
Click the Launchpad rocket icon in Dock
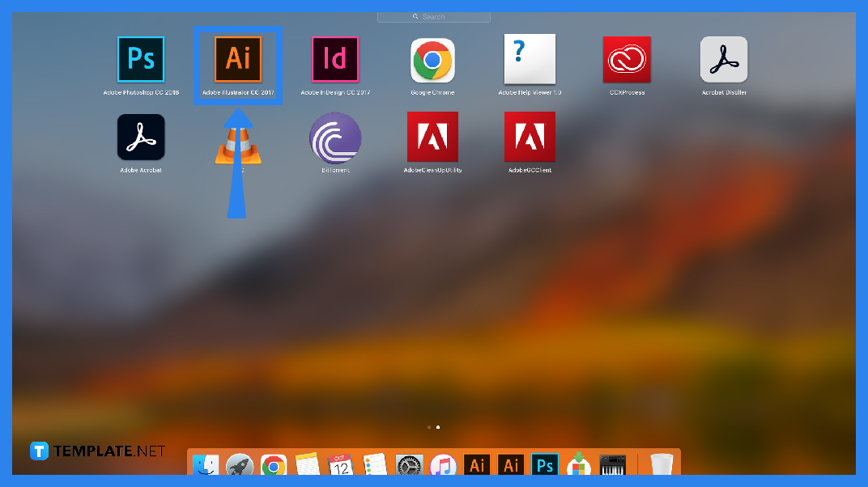(x=240, y=465)
